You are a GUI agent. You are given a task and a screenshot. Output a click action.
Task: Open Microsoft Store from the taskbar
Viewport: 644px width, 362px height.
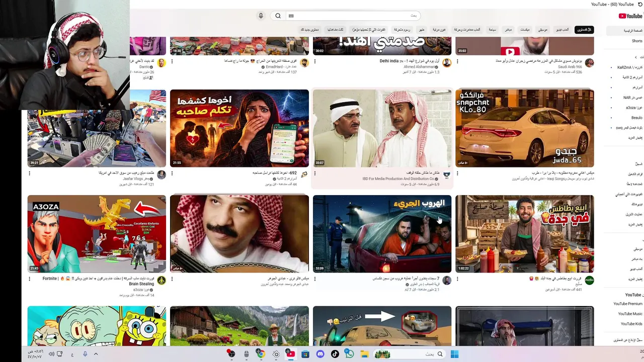pyautogui.click(x=305, y=354)
